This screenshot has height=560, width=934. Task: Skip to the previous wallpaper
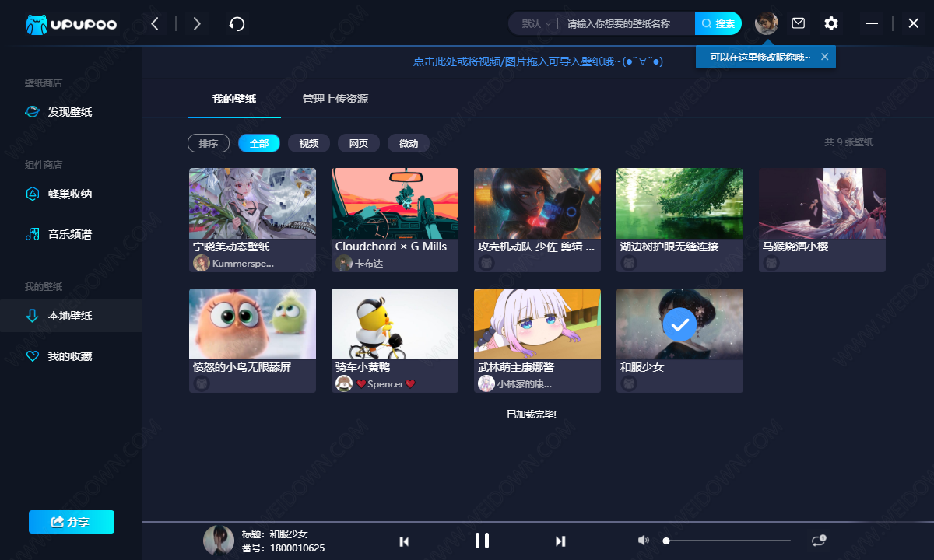pyautogui.click(x=404, y=541)
